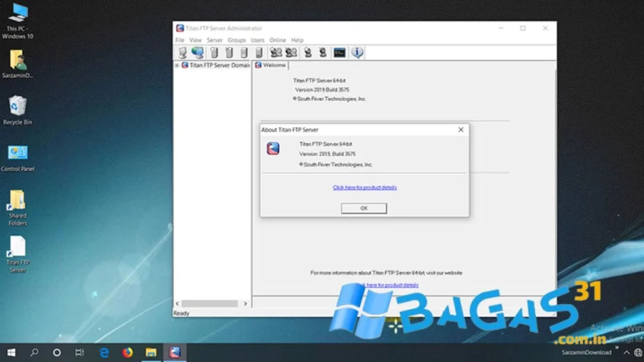Screen dimensions: 644x362
Task: Click the local computer connect toolbar icon
Action: point(183,53)
